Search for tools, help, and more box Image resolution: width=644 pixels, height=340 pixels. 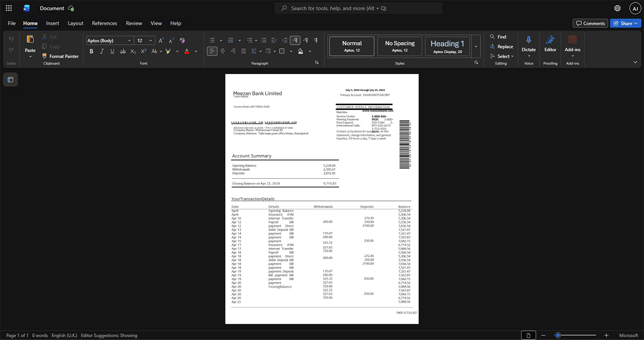359,8
